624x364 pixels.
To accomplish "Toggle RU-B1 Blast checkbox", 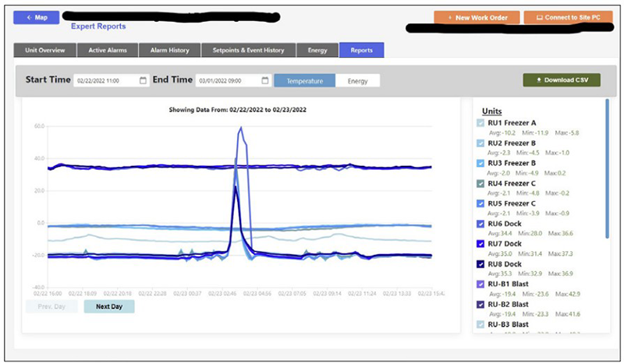I will (480, 284).
